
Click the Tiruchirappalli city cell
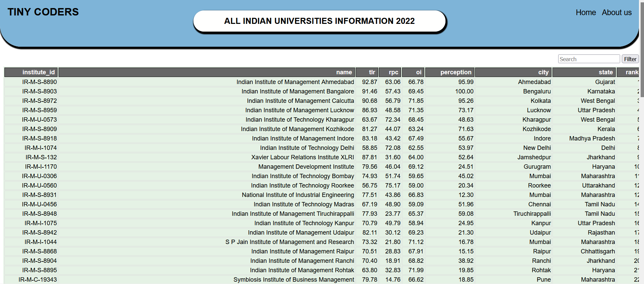click(513, 214)
